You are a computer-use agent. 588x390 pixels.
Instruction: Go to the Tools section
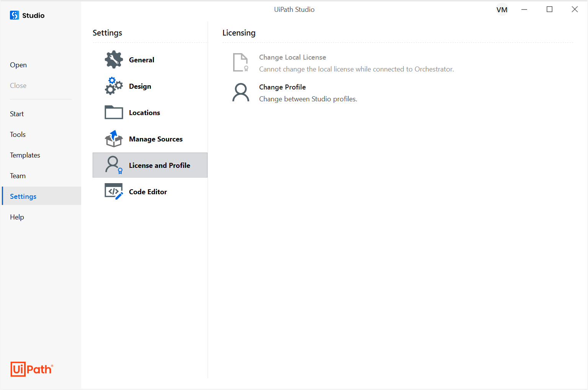click(x=18, y=134)
